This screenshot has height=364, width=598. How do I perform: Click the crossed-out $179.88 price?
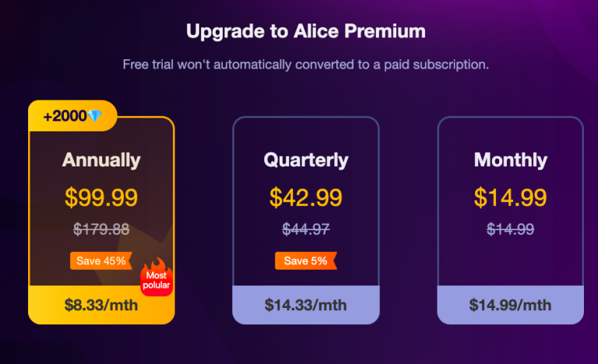(x=101, y=229)
